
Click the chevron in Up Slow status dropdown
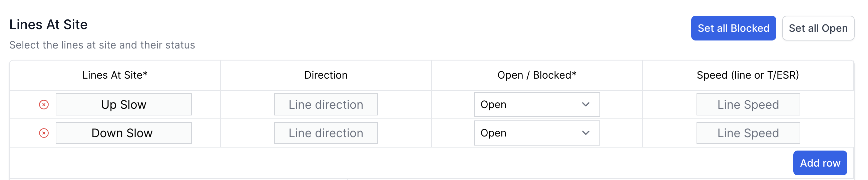tap(586, 105)
